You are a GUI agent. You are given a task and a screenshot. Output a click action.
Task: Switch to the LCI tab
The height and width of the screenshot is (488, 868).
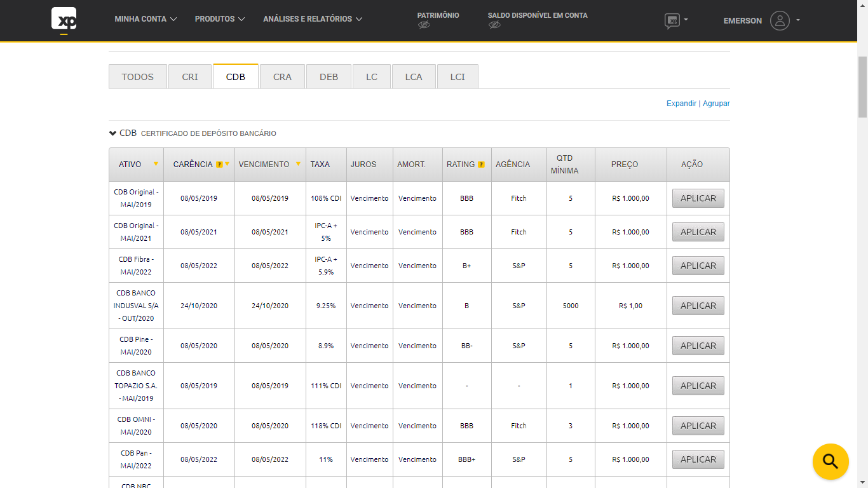tap(458, 77)
